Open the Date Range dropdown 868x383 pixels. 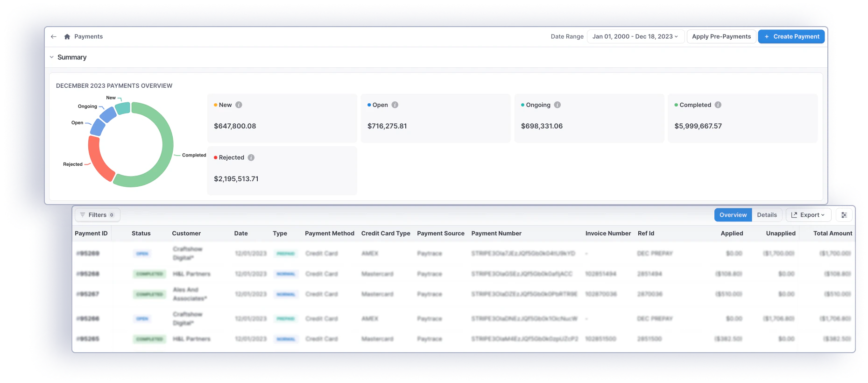(x=635, y=36)
